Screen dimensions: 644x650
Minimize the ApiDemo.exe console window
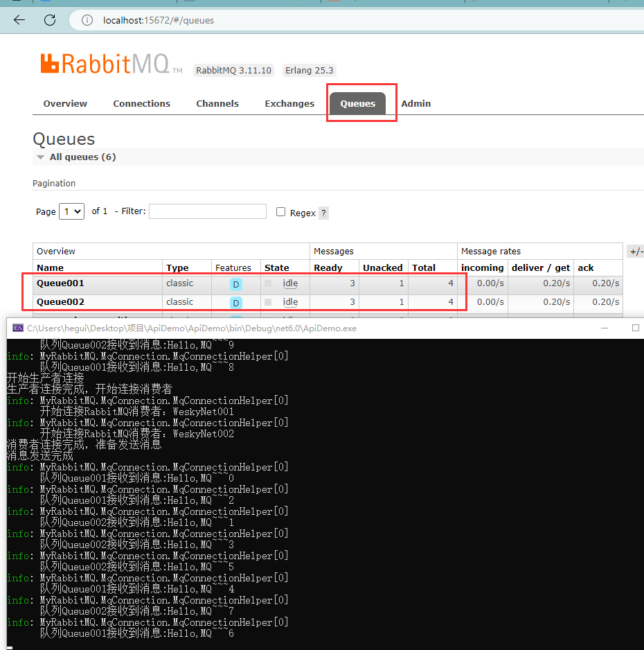(x=605, y=328)
